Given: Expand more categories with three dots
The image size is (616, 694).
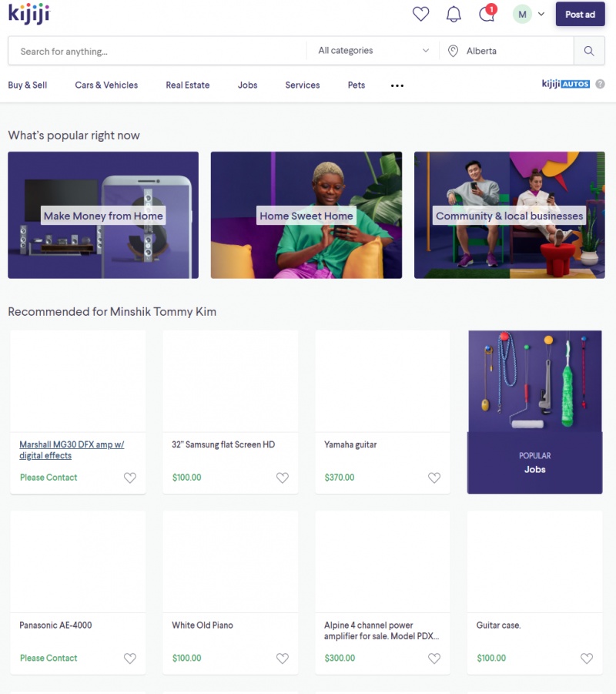Looking at the screenshot, I should [x=397, y=85].
